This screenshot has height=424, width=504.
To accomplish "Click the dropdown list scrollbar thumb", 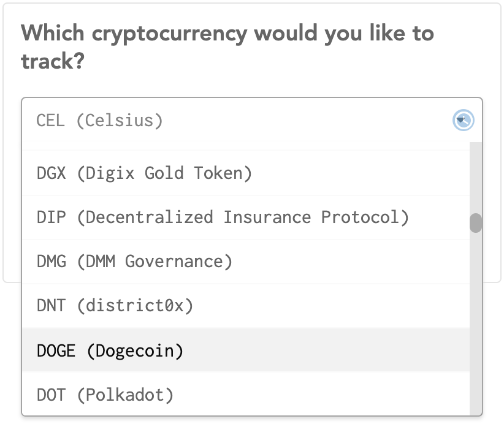I will click(x=476, y=223).
